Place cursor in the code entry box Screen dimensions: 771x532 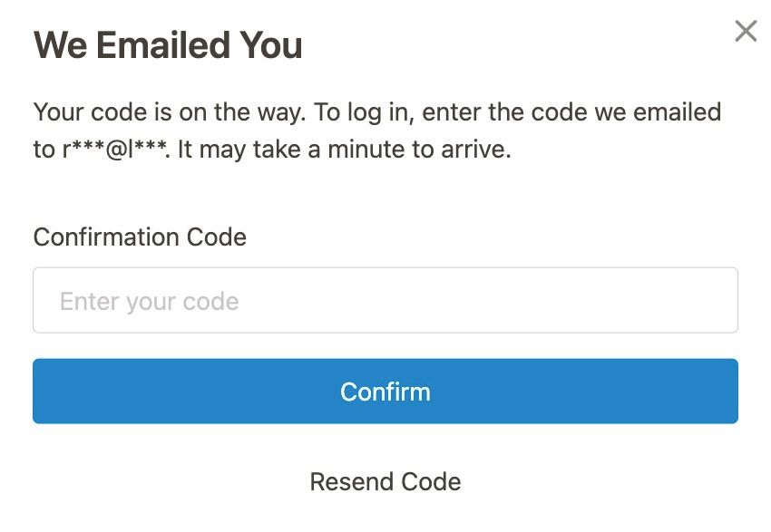coord(385,300)
